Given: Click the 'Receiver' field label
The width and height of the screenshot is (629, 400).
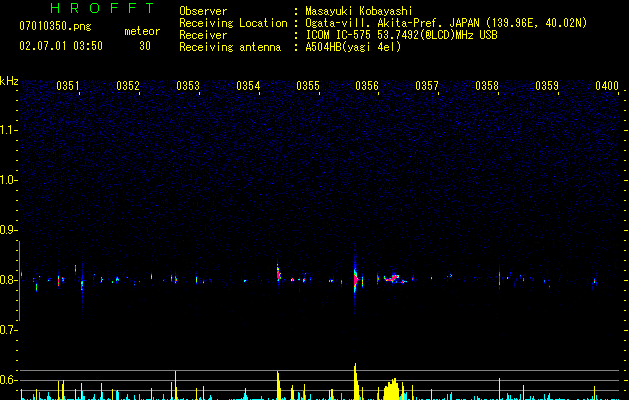Looking at the screenshot, I should [x=203, y=35].
